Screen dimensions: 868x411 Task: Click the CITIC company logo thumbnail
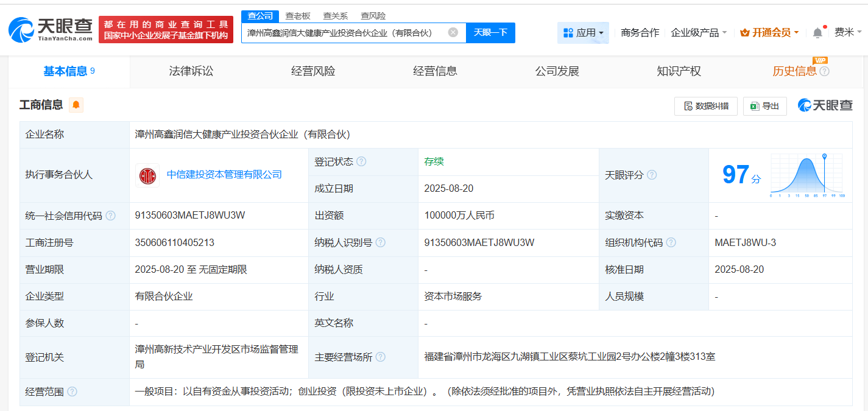point(147,175)
